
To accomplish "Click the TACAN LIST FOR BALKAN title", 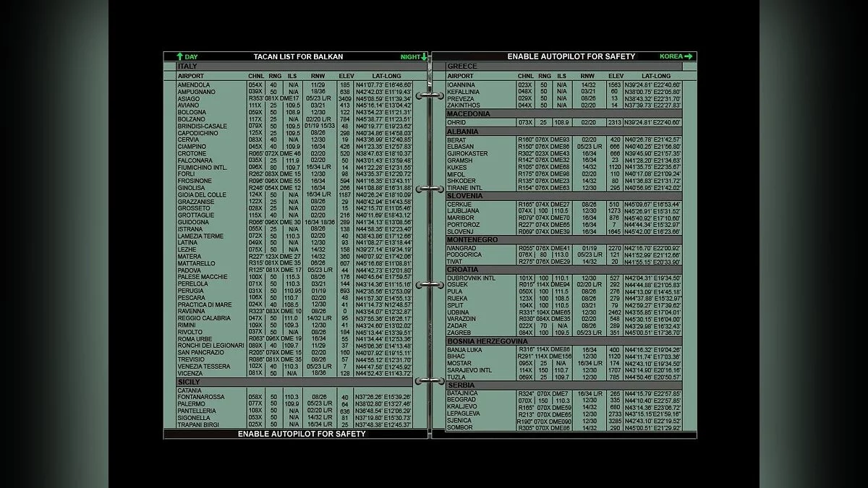I will (298, 56).
